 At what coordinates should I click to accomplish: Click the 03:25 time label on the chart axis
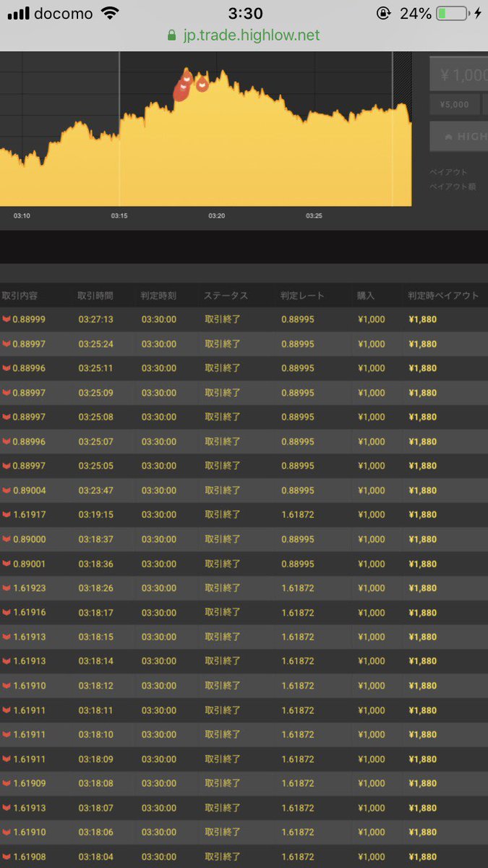(x=314, y=216)
